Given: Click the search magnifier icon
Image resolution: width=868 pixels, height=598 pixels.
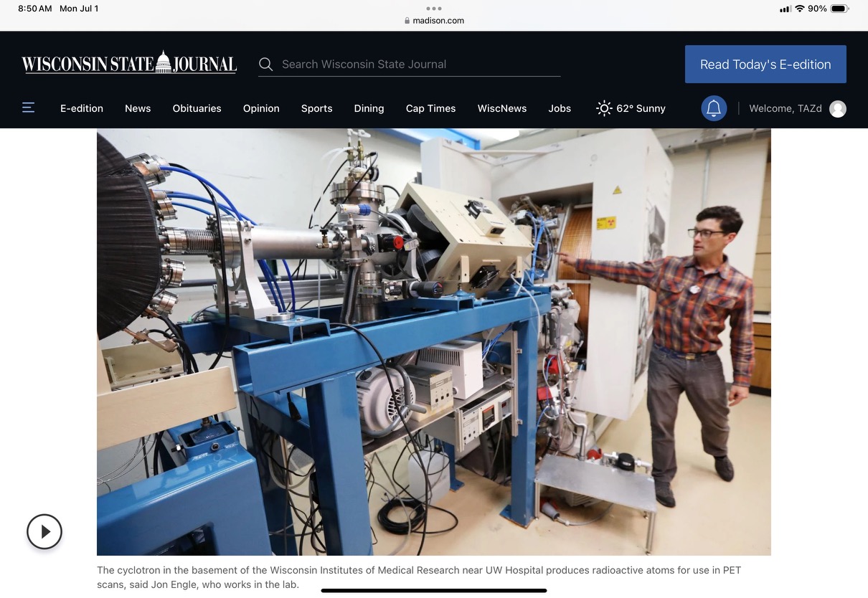Looking at the screenshot, I should [x=266, y=65].
